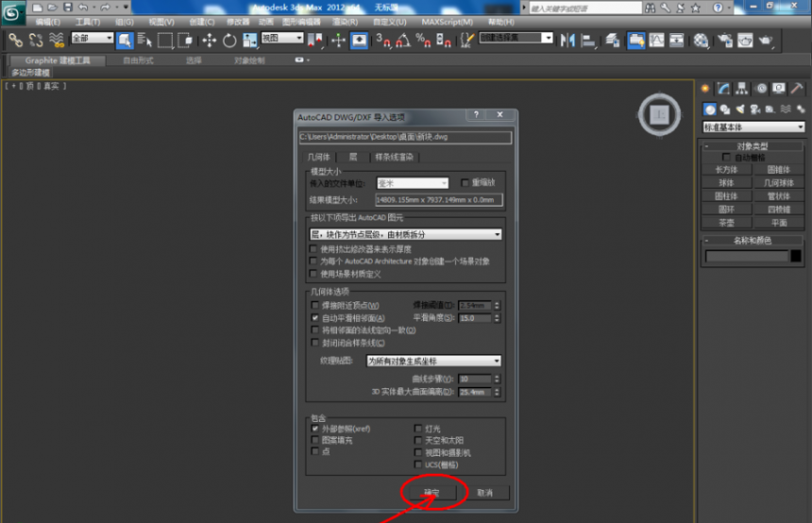Click the Unlink Selection tool

(36, 40)
